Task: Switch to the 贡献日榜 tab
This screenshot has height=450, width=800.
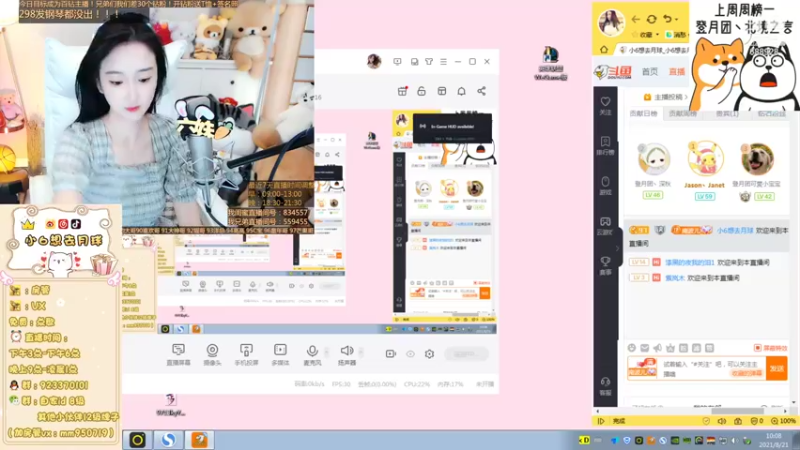Action: coord(643,113)
